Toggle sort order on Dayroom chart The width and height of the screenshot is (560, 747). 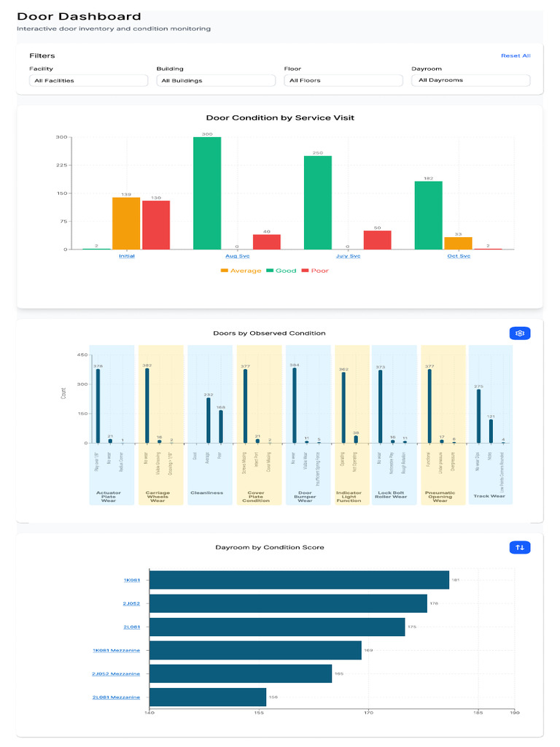coord(519,547)
